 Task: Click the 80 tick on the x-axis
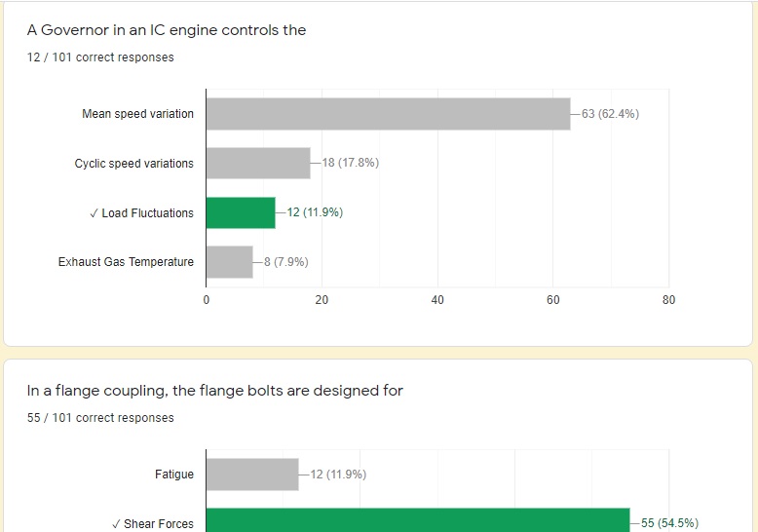coord(668,300)
